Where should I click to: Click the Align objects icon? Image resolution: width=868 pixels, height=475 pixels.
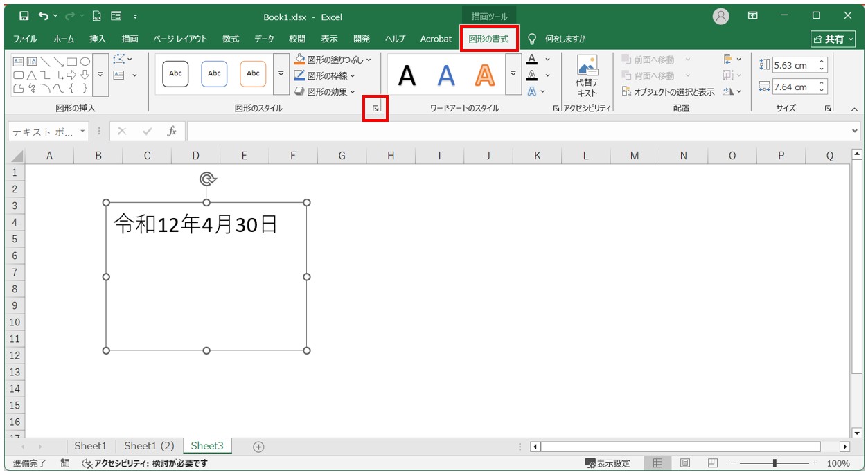pyautogui.click(x=728, y=60)
